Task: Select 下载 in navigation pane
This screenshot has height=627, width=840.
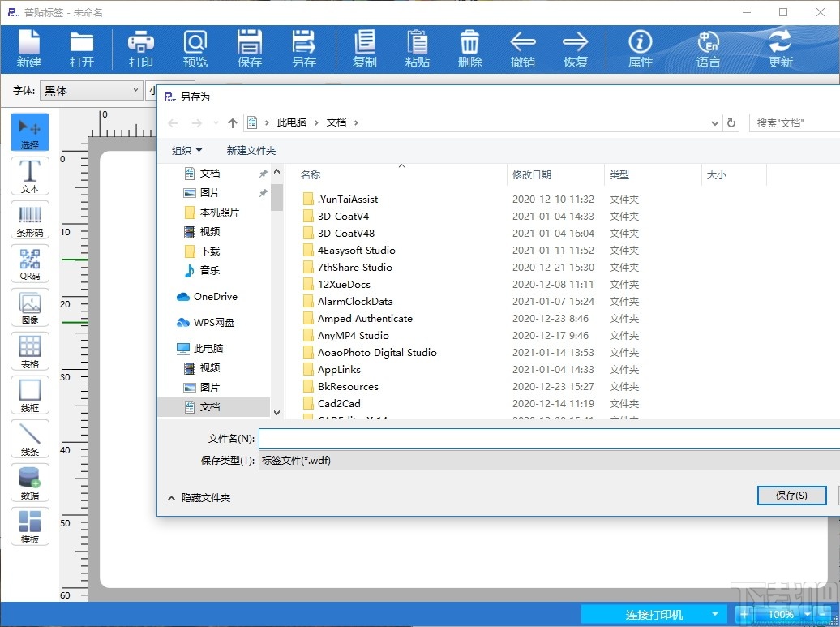Action: click(202, 251)
